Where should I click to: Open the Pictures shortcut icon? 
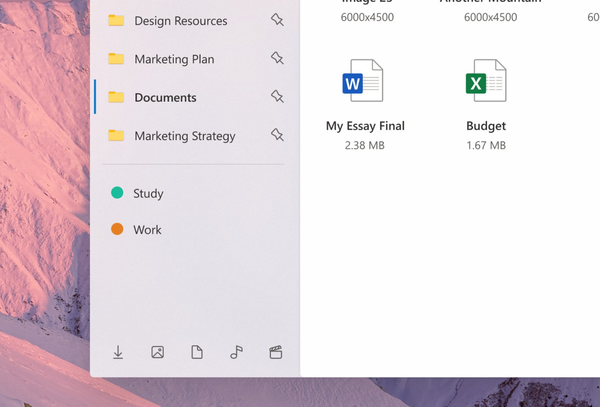click(x=157, y=352)
